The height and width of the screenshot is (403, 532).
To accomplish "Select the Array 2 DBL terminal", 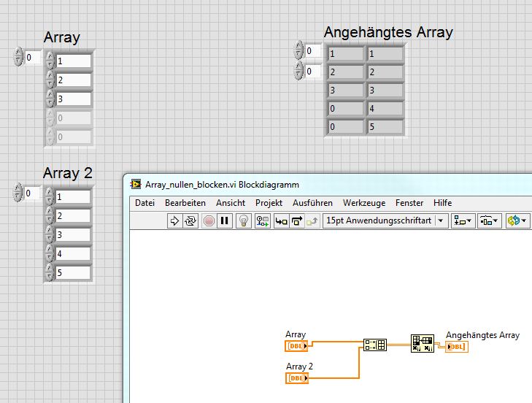I will pyautogui.click(x=297, y=378).
